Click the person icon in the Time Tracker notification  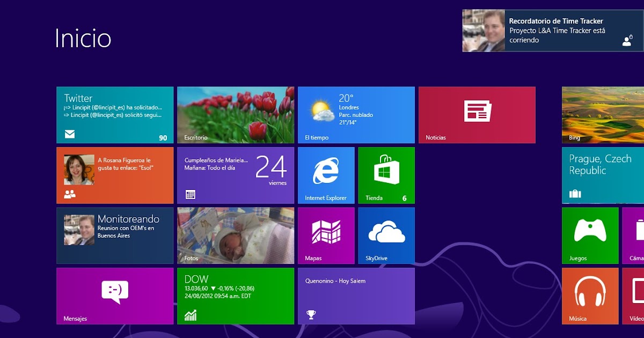627,41
